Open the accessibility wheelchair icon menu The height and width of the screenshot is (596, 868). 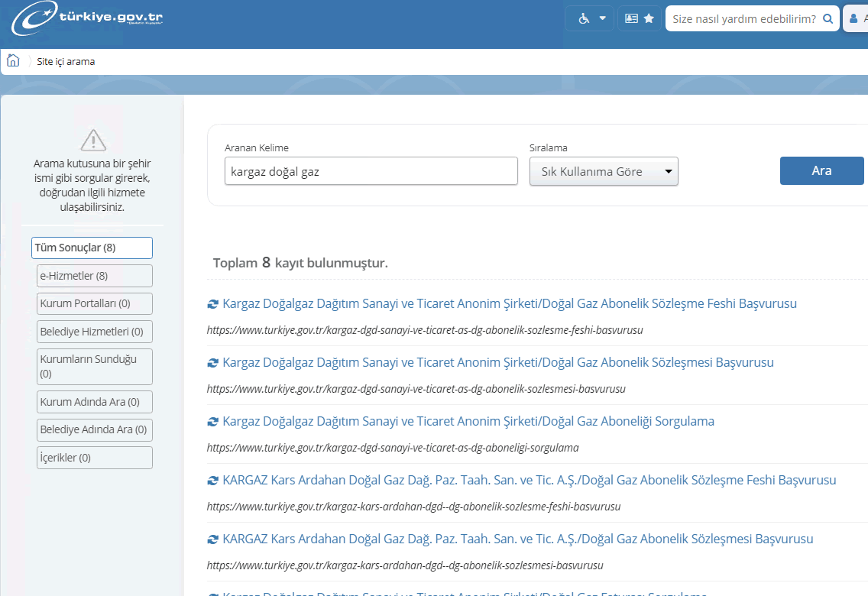pyautogui.click(x=584, y=19)
